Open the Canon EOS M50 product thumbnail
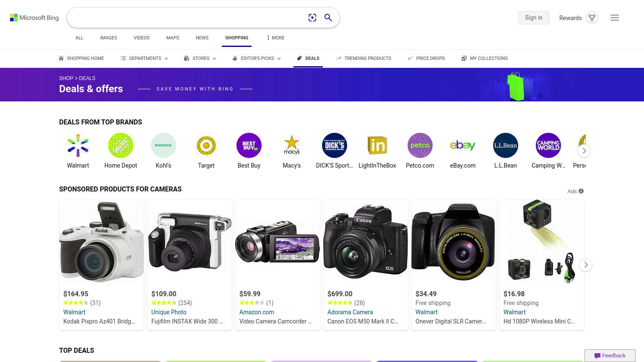 pyautogui.click(x=366, y=242)
